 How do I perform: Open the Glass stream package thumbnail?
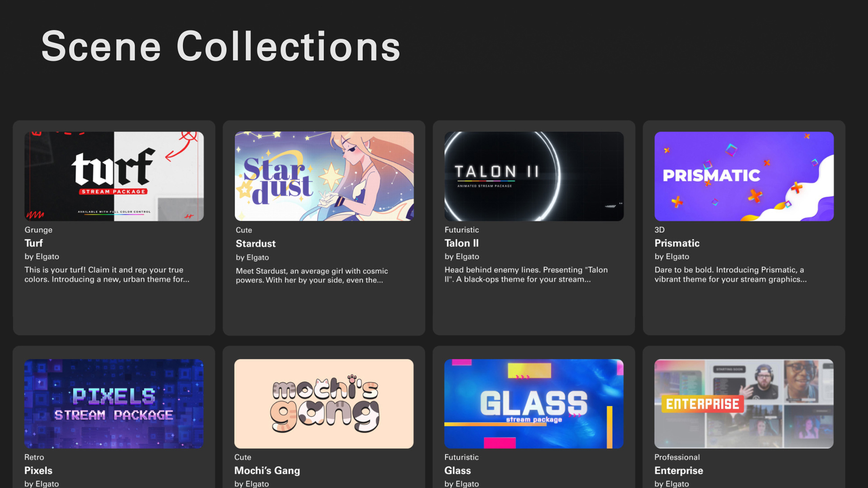click(x=534, y=404)
